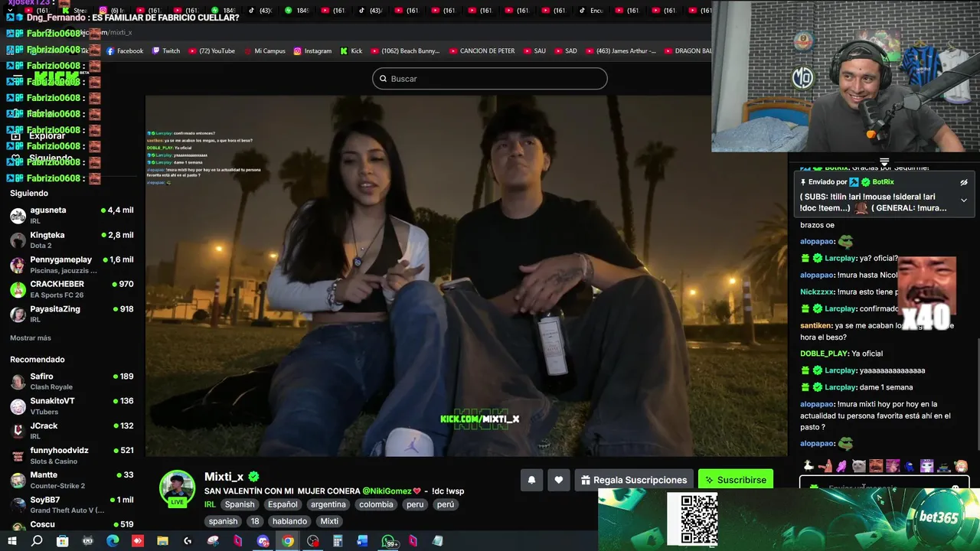Image resolution: width=980 pixels, height=551 pixels.
Task: Open agusneta channel in Siguiendo list
Action: pyautogui.click(x=71, y=216)
